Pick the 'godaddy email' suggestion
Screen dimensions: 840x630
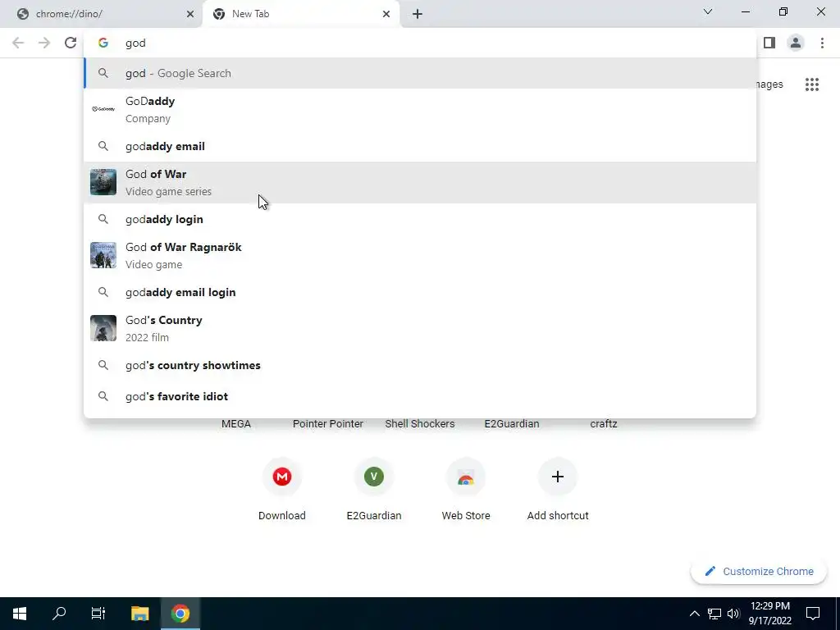click(420, 146)
